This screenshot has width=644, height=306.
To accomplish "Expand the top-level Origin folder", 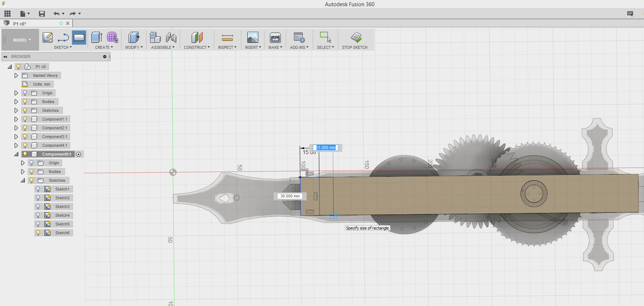I will click(x=16, y=93).
